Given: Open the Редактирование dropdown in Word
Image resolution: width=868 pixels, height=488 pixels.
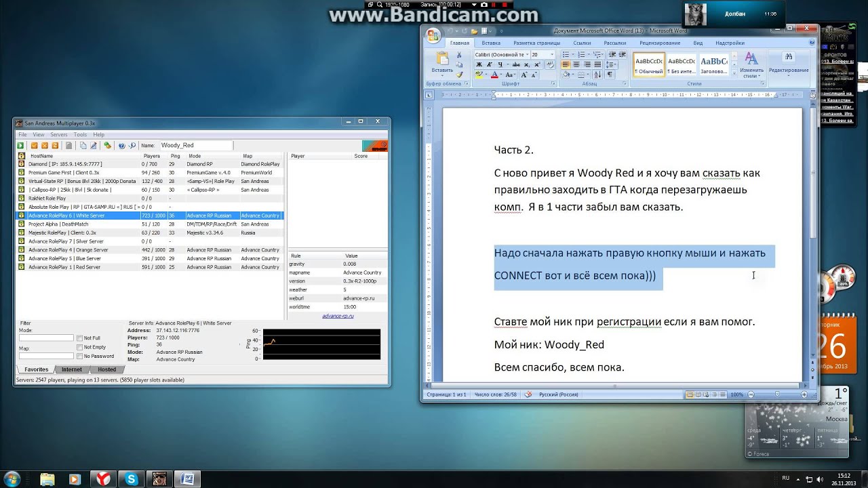Looking at the screenshot, I should click(789, 65).
